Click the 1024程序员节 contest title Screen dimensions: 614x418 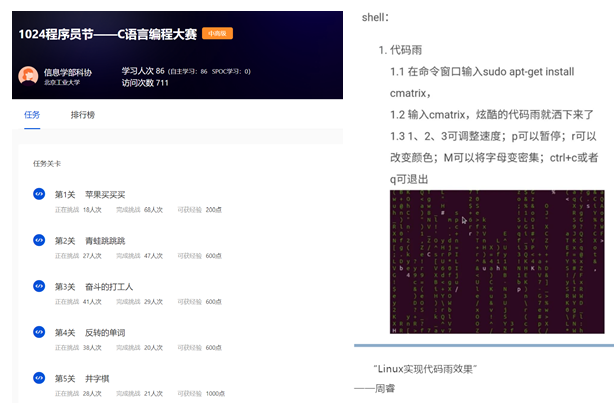click(107, 34)
